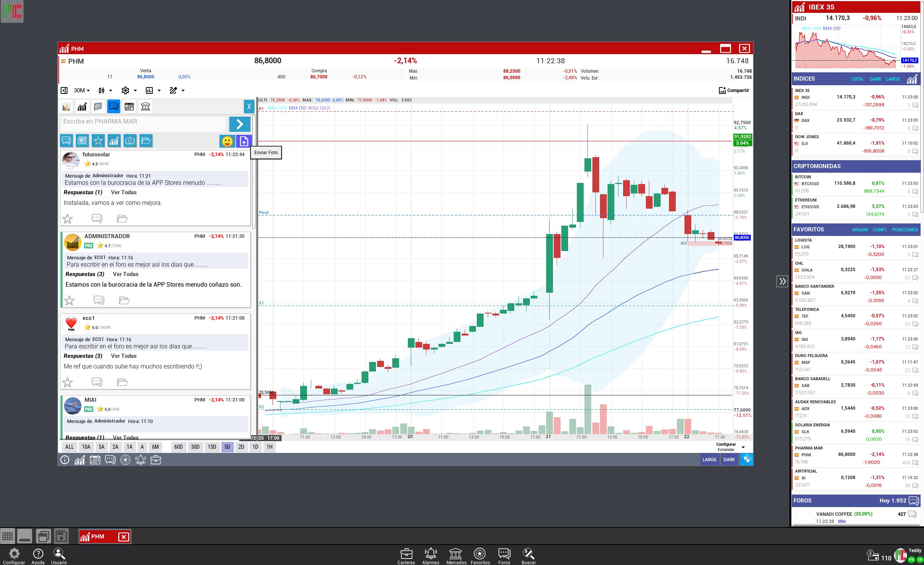
Task: Click Ver Todas on futurosolar's message
Action: [124, 192]
